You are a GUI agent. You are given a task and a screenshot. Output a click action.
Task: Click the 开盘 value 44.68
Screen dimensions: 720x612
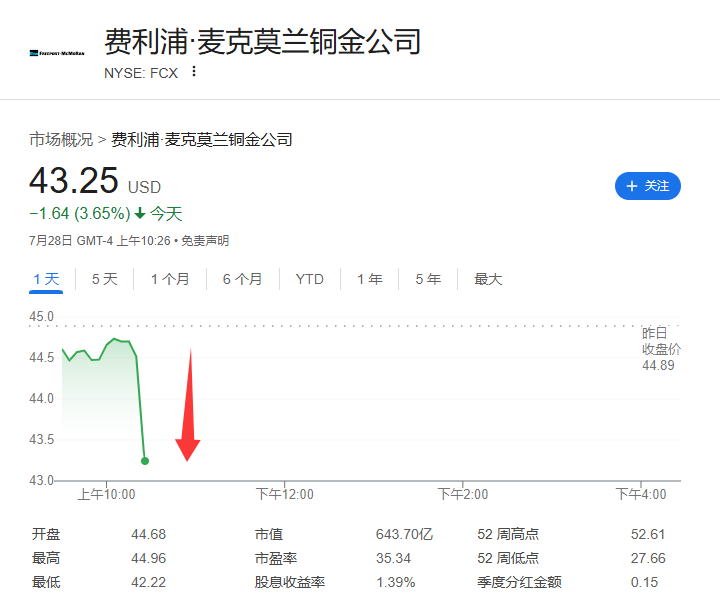tap(148, 534)
